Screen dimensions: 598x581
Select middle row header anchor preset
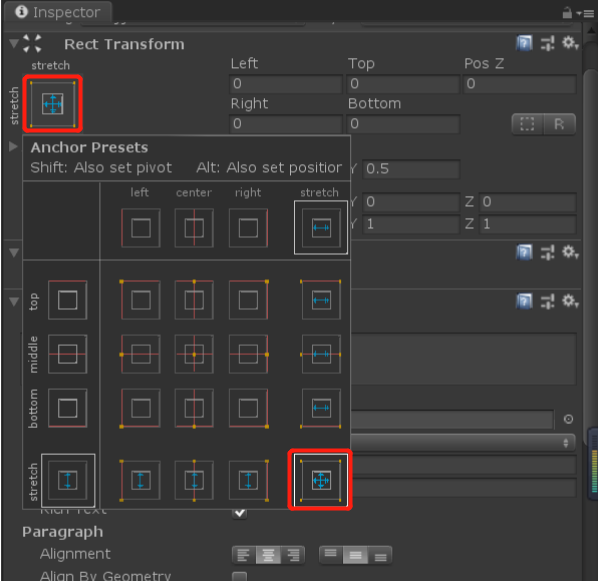(x=68, y=354)
